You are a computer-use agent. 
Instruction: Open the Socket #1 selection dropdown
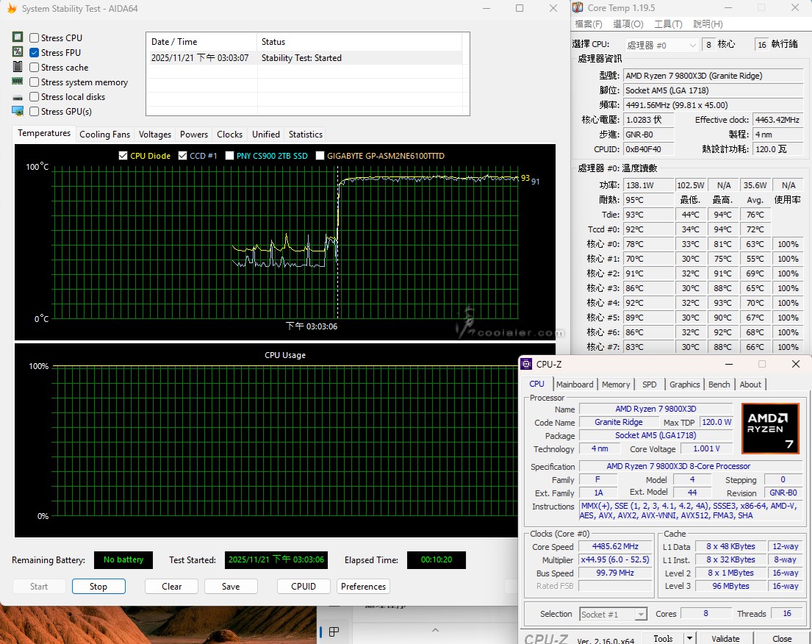pyautogui.click(x=613, y=614)
